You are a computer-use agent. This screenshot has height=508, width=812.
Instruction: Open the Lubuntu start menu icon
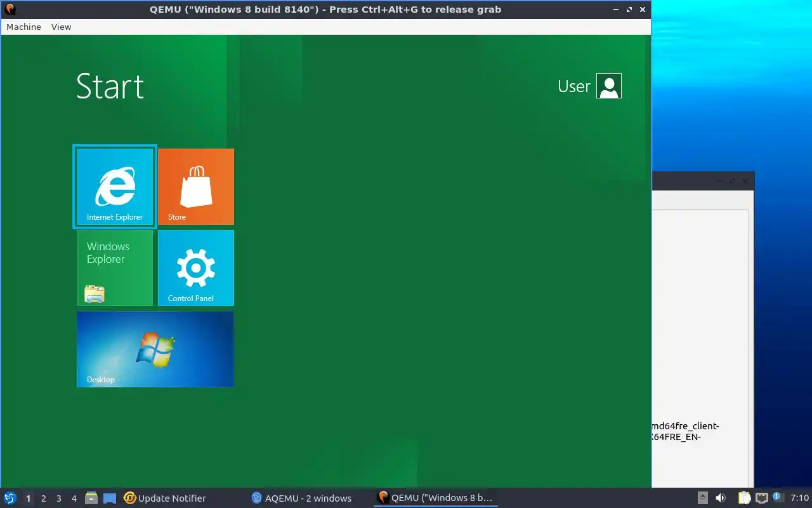10,498
